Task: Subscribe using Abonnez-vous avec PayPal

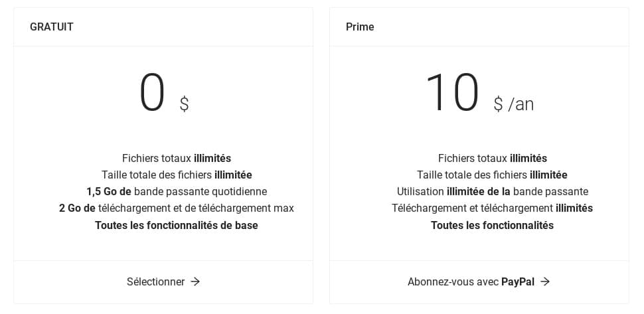Action: pos(479,282)
